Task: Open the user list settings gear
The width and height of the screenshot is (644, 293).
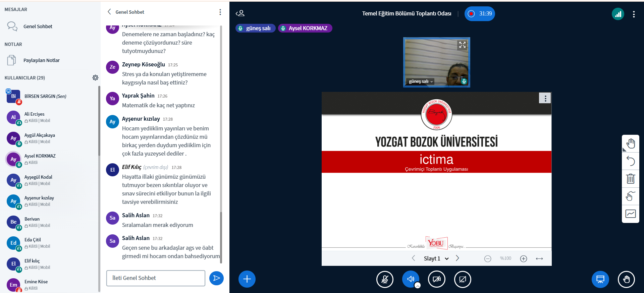Action: tap(95, 78)
